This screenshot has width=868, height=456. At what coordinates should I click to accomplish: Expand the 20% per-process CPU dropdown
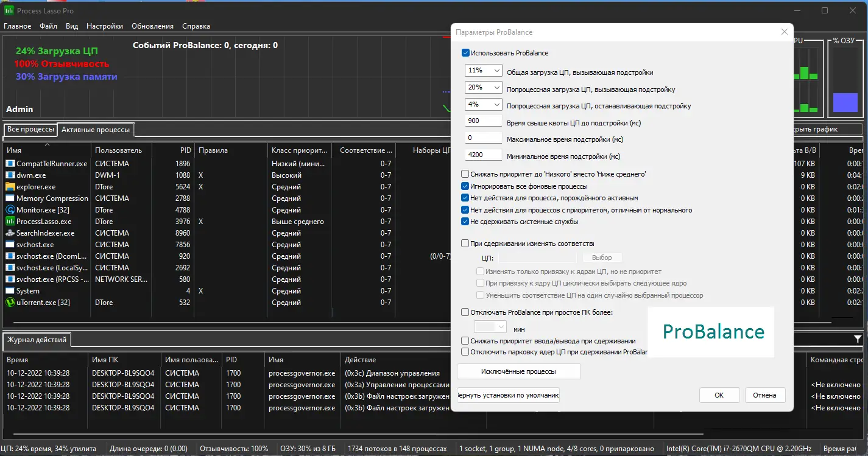(483, 88)
